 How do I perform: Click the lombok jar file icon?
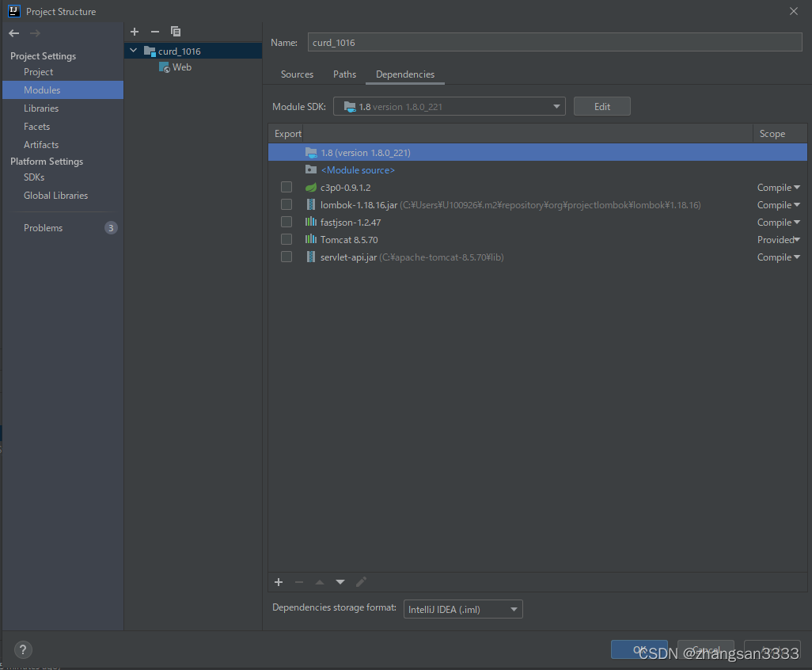(x=311, y=204)
